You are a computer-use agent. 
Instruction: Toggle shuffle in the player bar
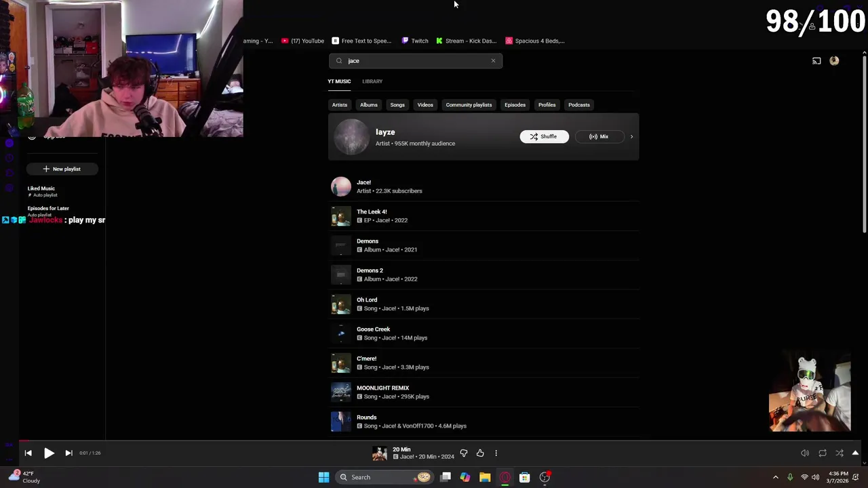click(840, 453)
